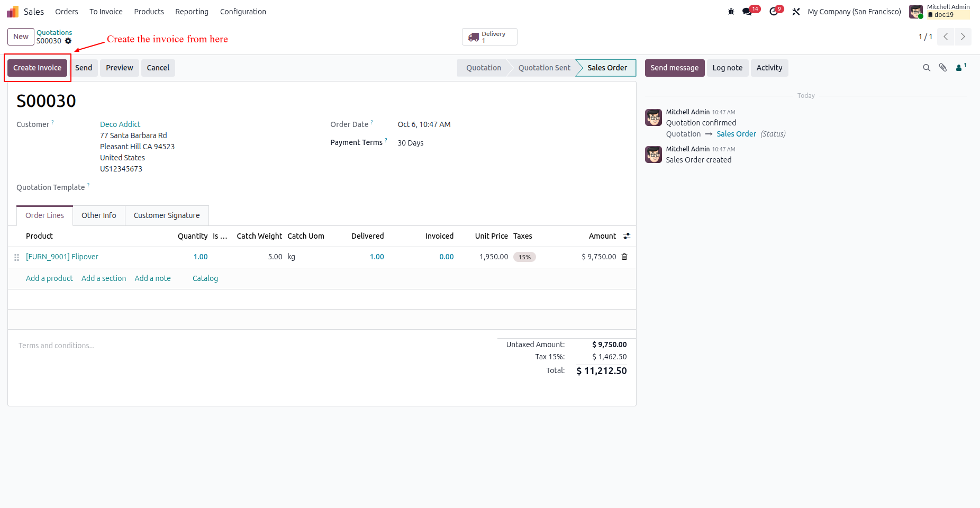The image size is (980, 508).
Task: Open the To Invoice menu
Action: [x=106, y=12]
